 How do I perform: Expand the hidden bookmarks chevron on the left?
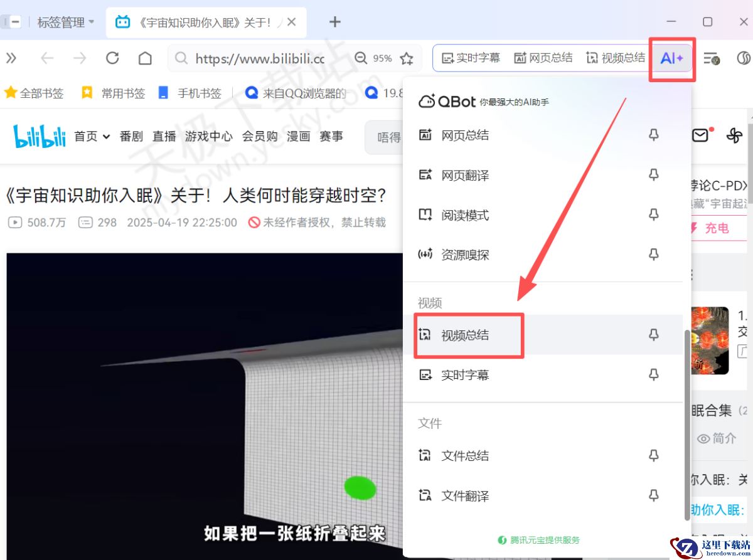[x=11, y=58]
